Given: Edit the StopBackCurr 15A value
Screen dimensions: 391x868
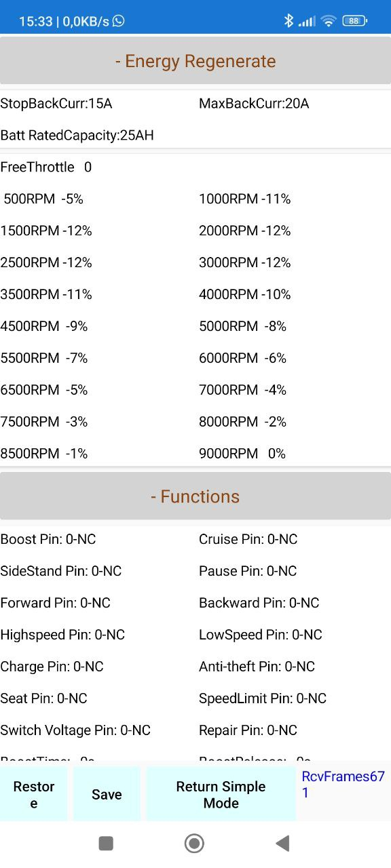Looking at the screenshot, I should pyautogui.click(x=56, y=104).
